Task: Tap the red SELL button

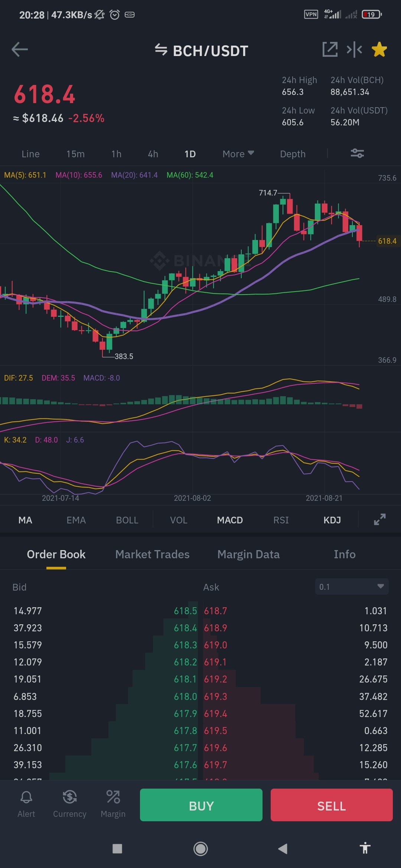Action: point(332,805)
